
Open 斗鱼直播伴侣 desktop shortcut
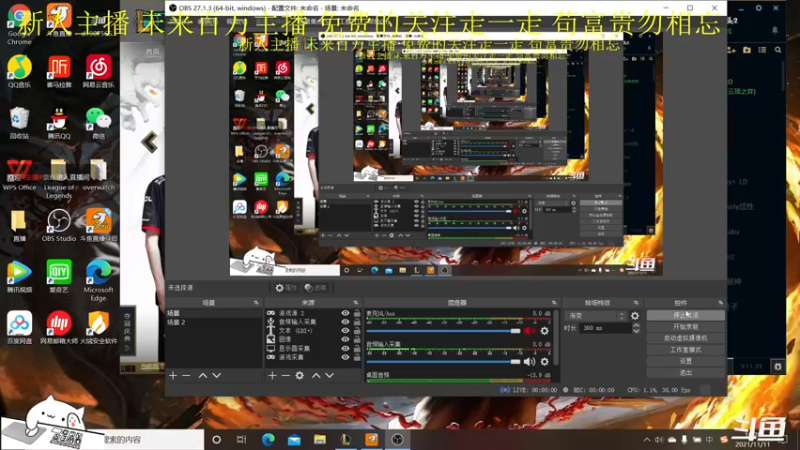click(98, 226)
